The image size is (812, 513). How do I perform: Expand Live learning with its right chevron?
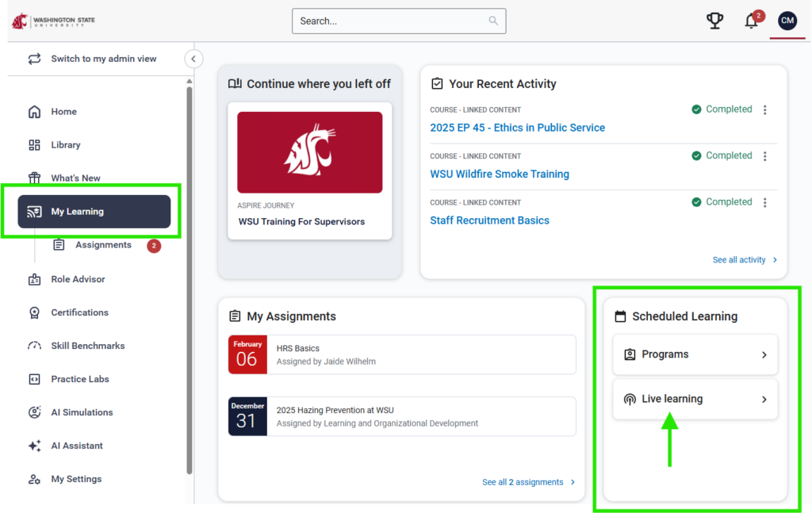[x=764, y=399]
